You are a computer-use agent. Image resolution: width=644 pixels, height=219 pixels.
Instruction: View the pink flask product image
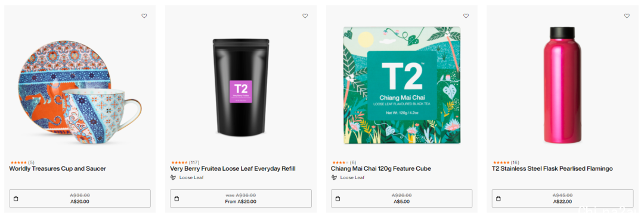(x=562, y=85)
